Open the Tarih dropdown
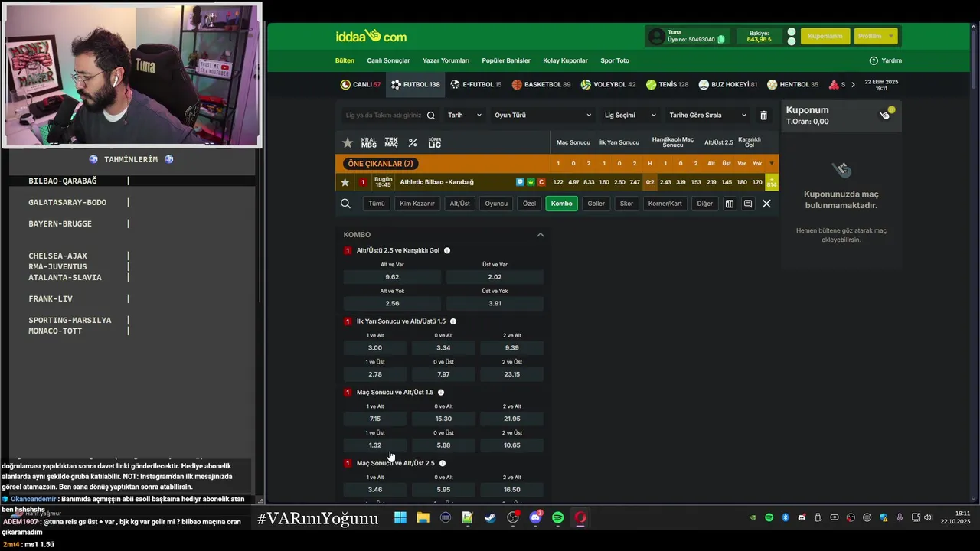 coord(465,116)
